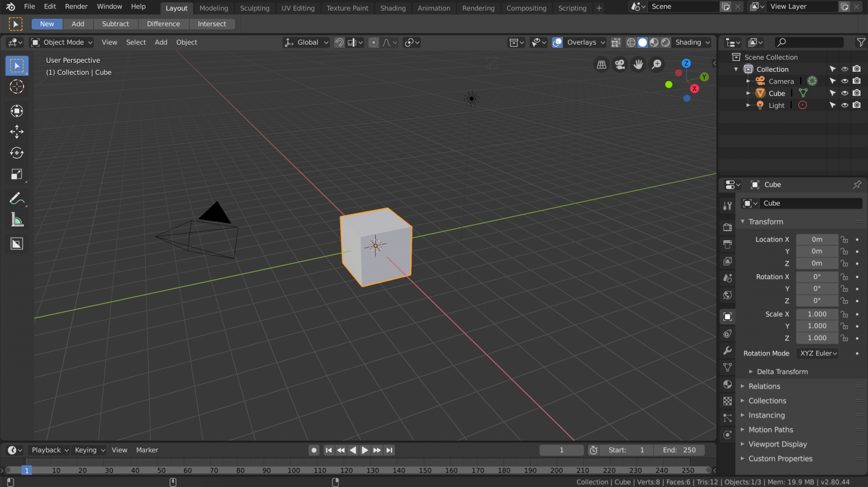Open the Shading options dropdown

pos(692,42)
